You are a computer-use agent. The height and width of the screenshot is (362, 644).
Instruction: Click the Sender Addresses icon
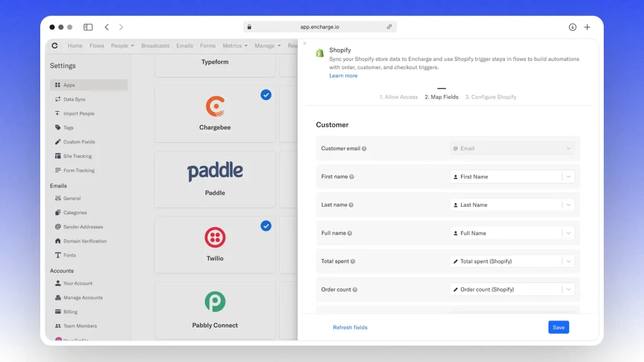pos(58,226)
